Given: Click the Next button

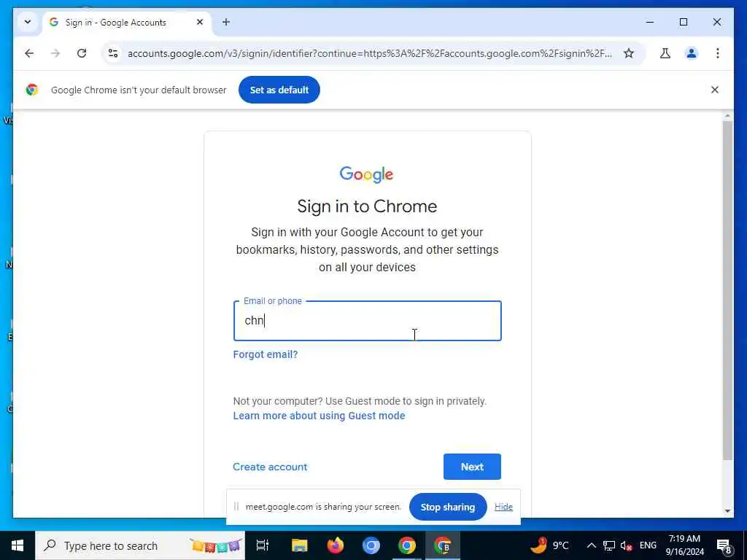Looking at the screenshot, I should pos(472,467).
